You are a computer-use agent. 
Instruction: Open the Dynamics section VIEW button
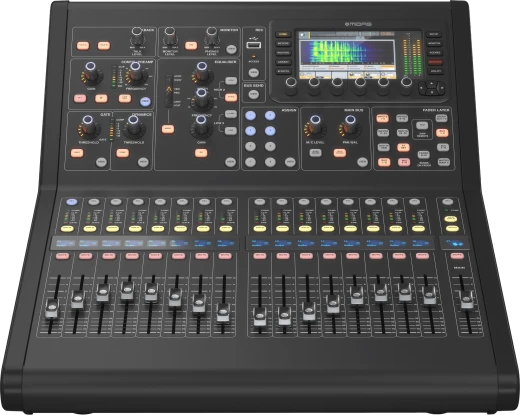(143, 162)
